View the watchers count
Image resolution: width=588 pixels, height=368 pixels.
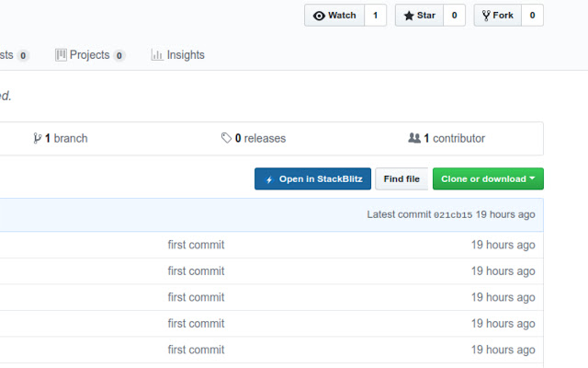pyautogui.click(x=375, y=16)
